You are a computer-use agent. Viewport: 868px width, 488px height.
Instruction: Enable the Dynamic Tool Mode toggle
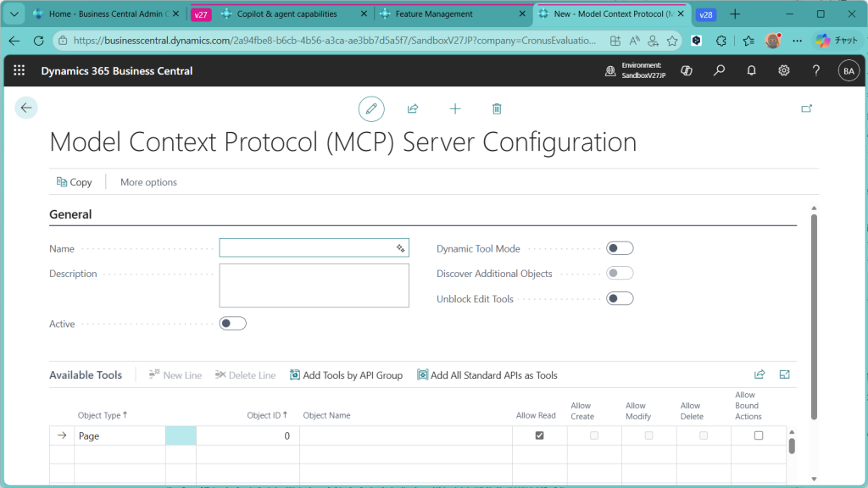(620, 248)
